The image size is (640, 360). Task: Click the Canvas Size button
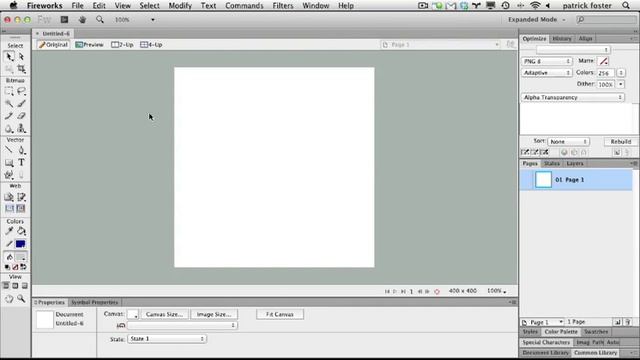click(164, 314)
